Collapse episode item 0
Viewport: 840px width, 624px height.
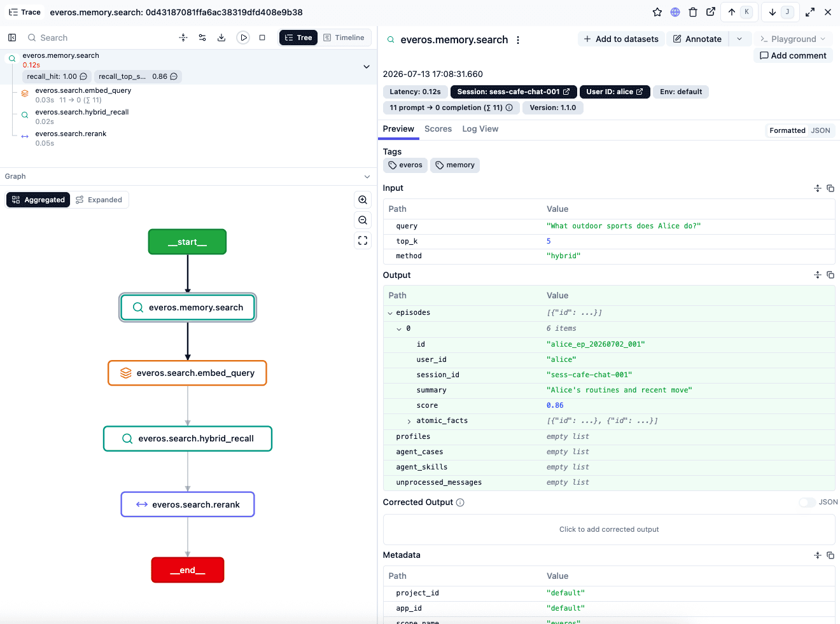(399, 329)
